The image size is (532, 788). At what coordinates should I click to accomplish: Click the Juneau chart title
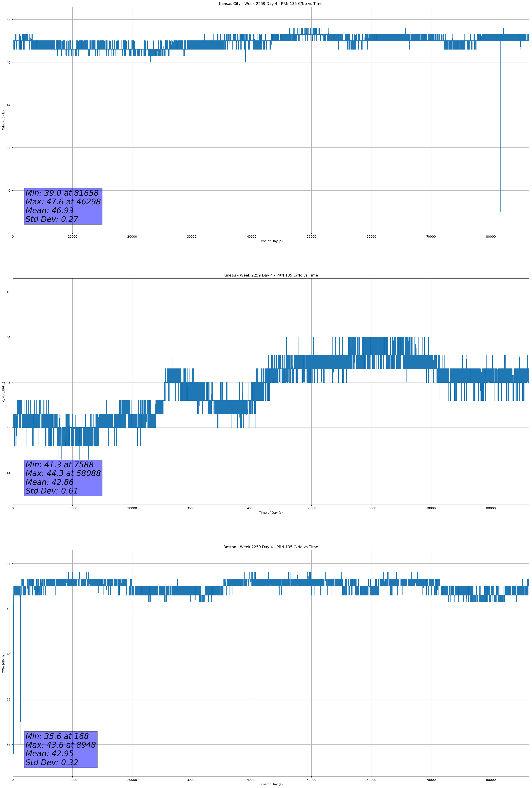click(271, 275)
